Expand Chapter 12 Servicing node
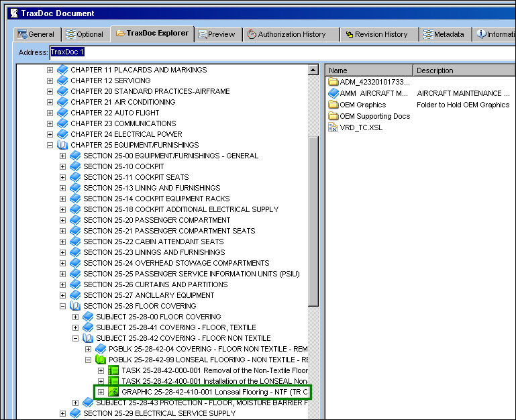The height and width of the screenshot is (420, 516). point(50,81)
